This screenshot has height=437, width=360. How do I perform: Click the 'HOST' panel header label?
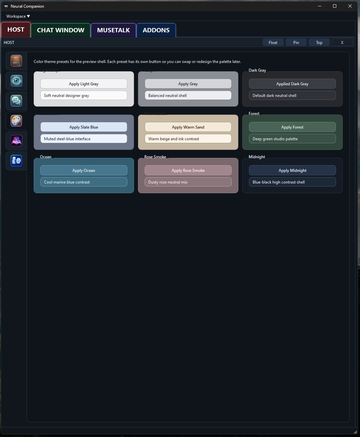[9, 42]
